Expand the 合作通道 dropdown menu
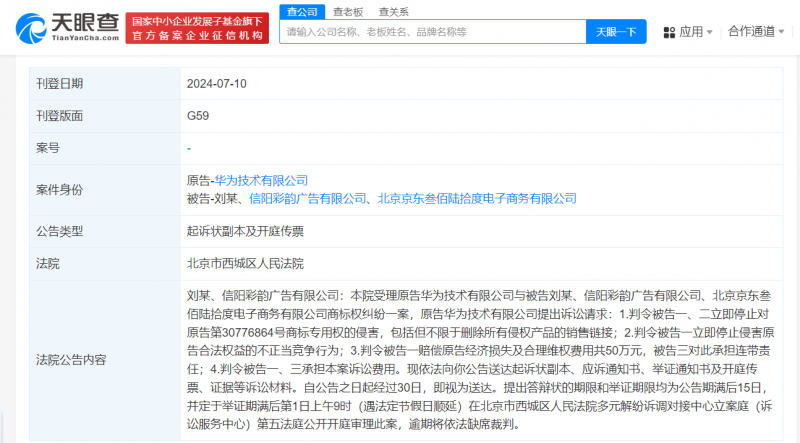 click(x=756, y=32)
